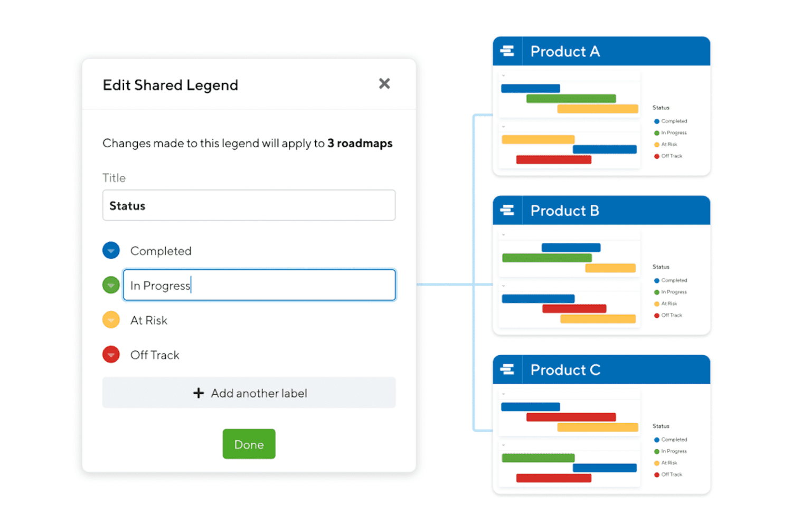The width and height of the screenshot is (811, 532).
Task: Open the Status legend on Product C card
Action: (x=661, y=426)
